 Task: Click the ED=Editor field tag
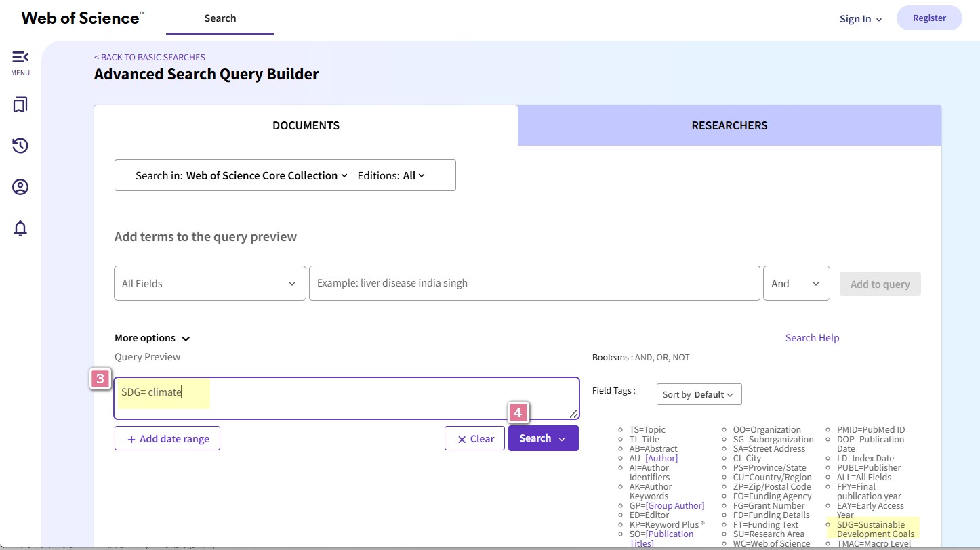tap(649, 515)
